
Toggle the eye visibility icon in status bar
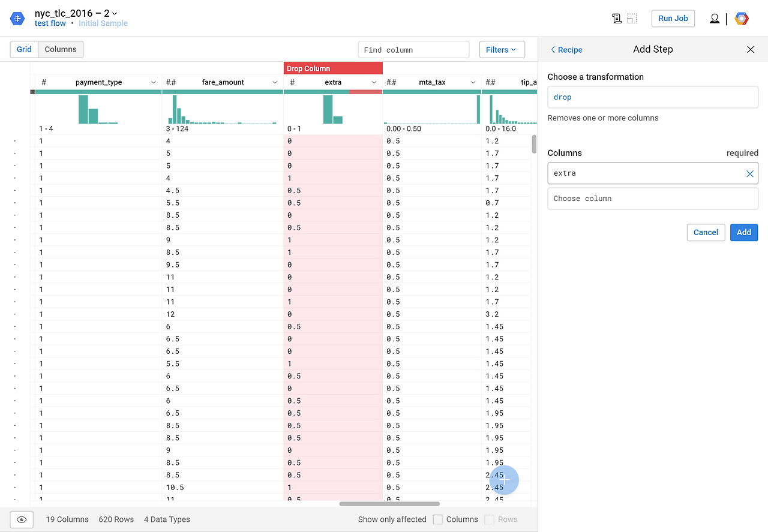tap(22, 519)
